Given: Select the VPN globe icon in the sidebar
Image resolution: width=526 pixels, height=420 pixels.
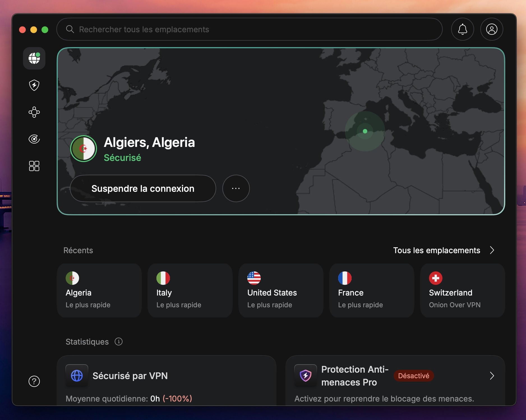Looking at the screenshot, I should coord(34,58).
